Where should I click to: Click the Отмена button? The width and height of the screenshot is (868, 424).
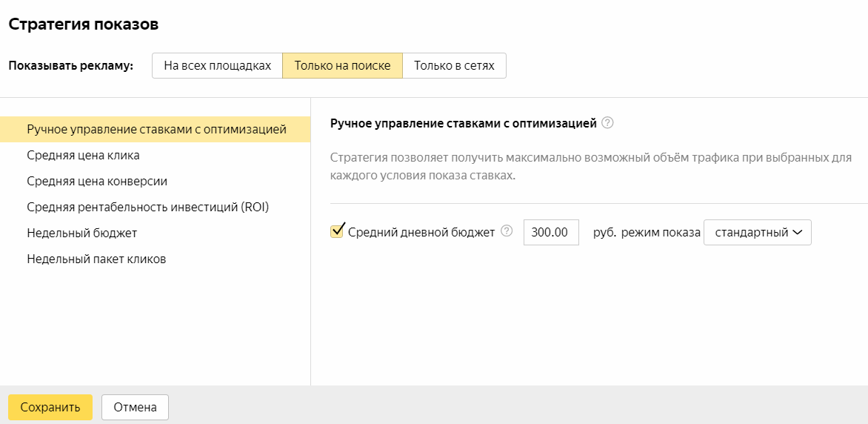click(135, 408)
